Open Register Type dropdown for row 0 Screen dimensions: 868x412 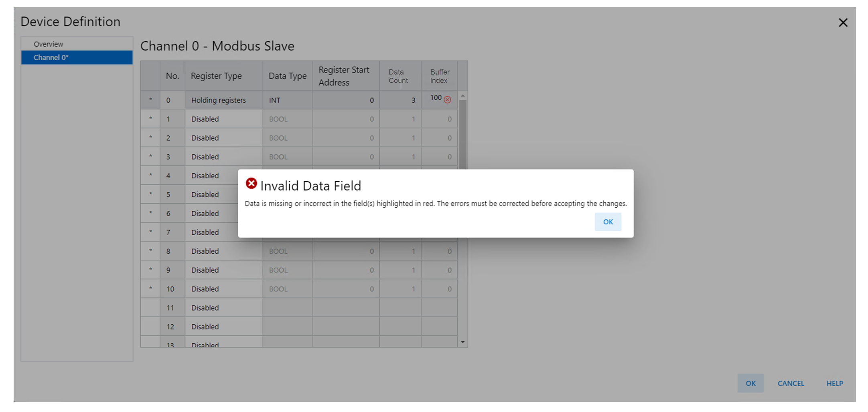[223, 100]
